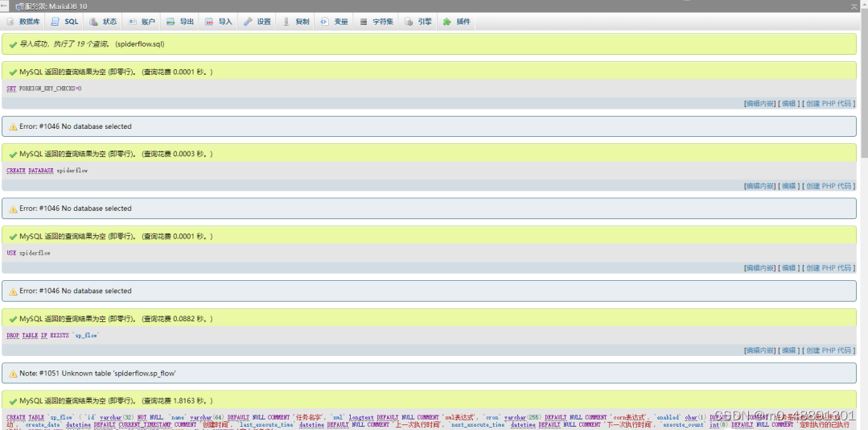Click the back arrow icon at top-left

[x=5, y=6]
